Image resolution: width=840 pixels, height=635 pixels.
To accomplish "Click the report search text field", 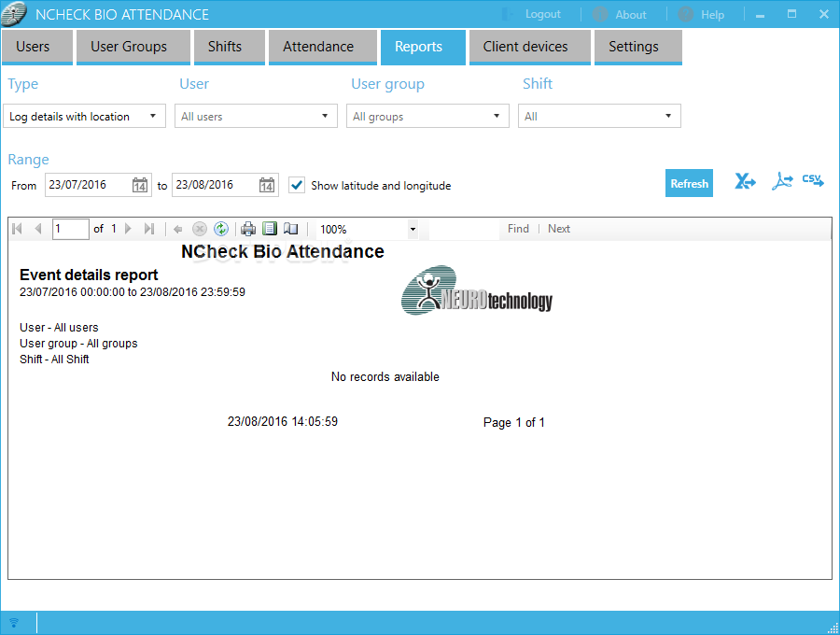I will (464, 229).
